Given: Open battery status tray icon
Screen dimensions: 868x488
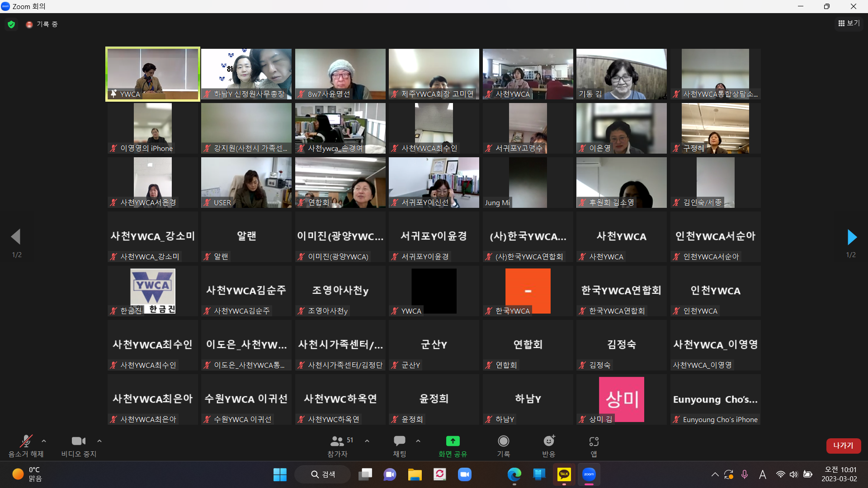Looking at the screenshot, I should (808, 474).
